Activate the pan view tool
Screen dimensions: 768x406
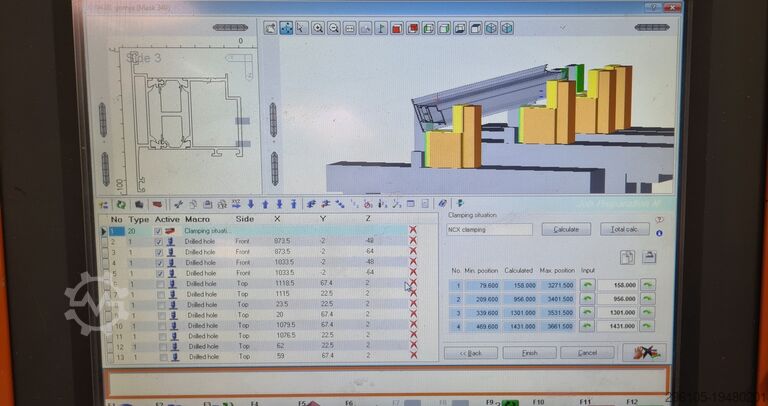click(286, 28)
